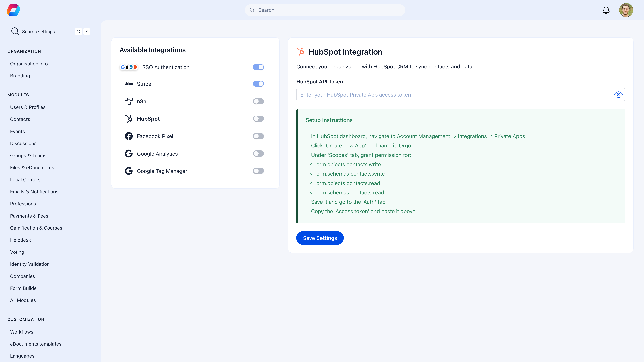Select the Stripe icon in Available Integrations
The width and height of the screenshot is (644, 362).
(128, 84)
